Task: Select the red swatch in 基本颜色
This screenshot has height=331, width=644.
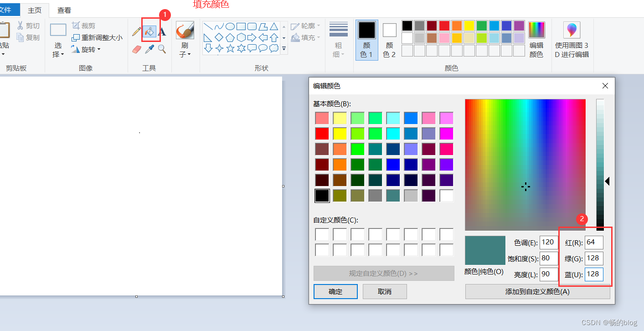Action: tap(322, 133)
